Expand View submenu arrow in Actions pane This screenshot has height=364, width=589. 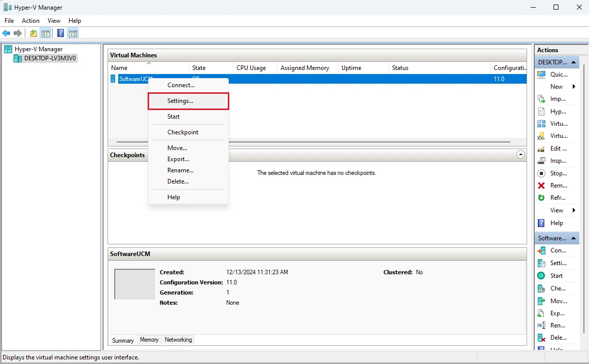point(574,210)
